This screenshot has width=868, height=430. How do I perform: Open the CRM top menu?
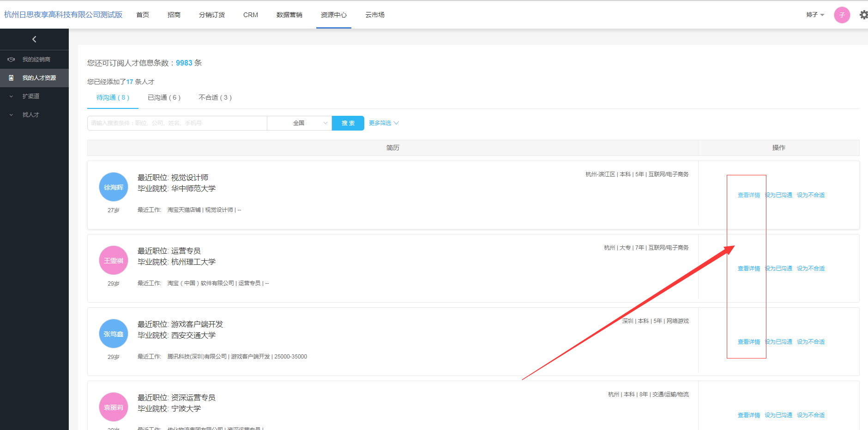(251, 15)
